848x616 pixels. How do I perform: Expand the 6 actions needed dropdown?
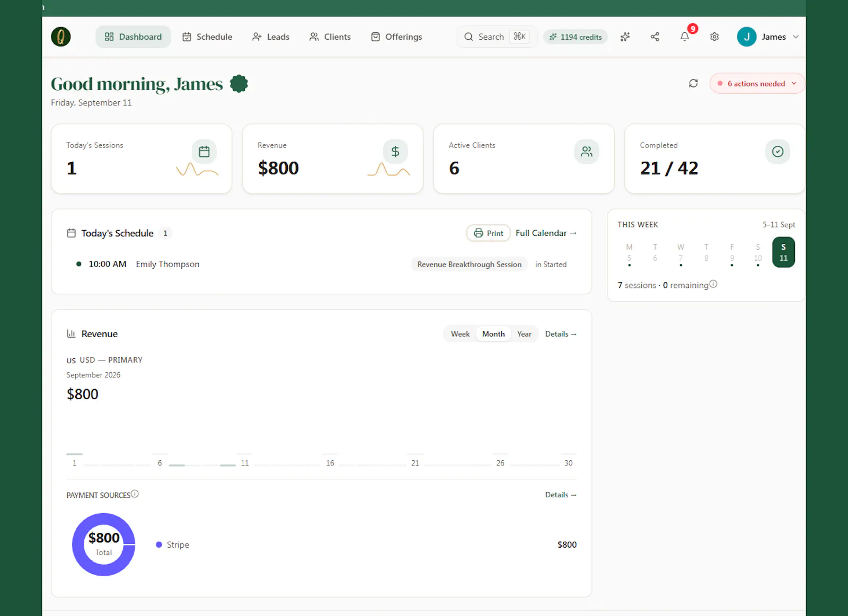point(757,83)
